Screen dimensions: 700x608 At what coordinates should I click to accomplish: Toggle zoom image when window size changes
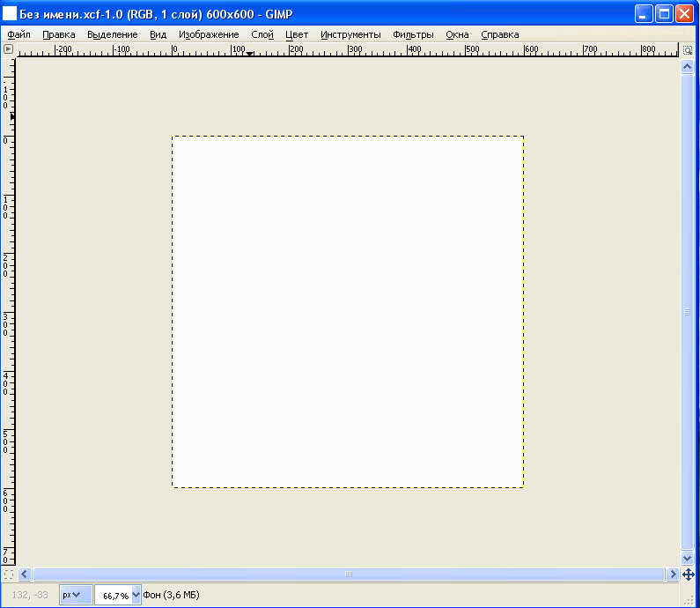pyautogui.click(x=688, y=50)
